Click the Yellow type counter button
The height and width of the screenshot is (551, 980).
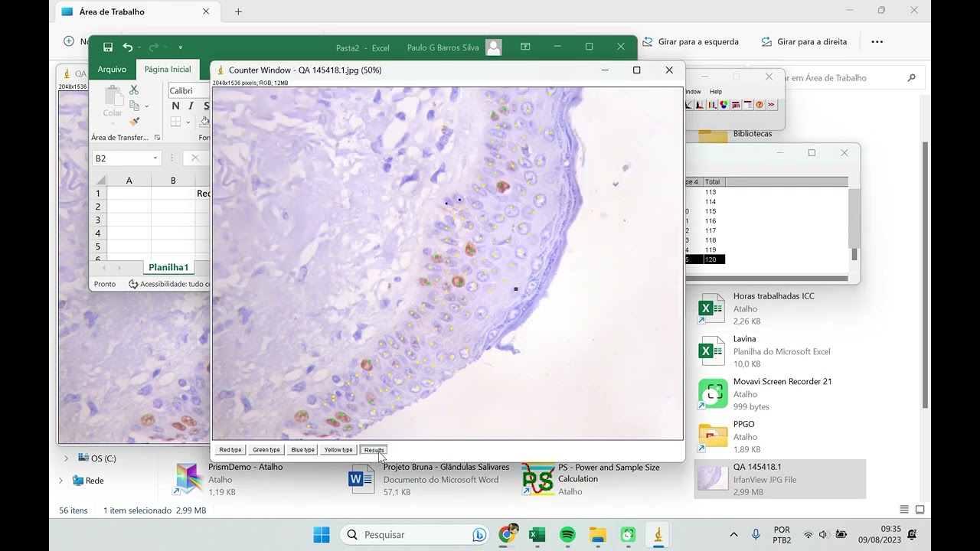click(338, 450)
